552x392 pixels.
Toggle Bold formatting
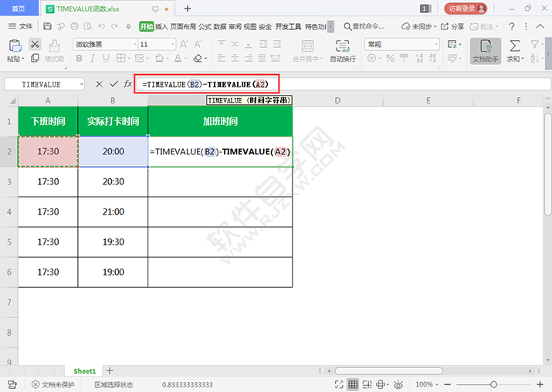pyautogui.click(x=80, y=59)
